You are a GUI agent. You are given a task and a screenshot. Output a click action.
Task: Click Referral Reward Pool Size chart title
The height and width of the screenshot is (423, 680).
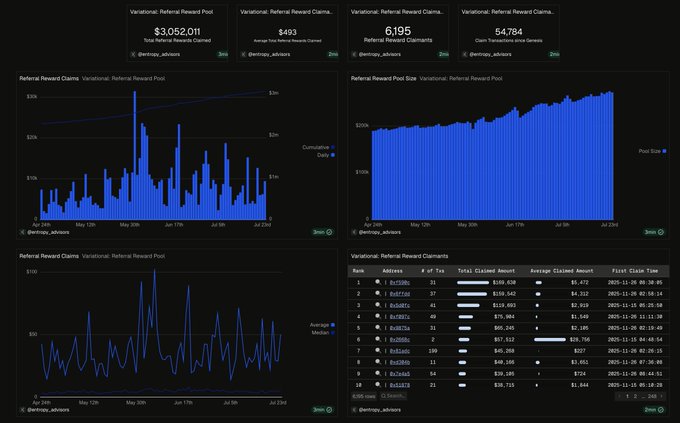pyautogui.click(x=383, y=79)
